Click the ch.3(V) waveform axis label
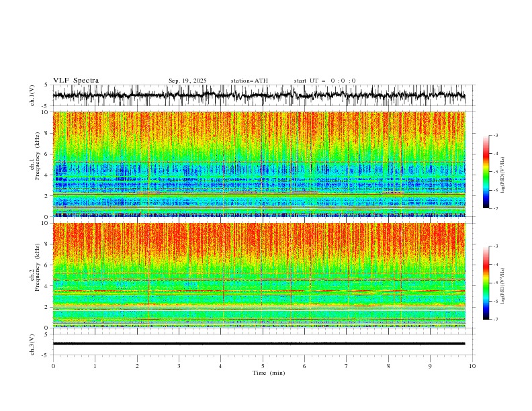Screen dimensions: 532x411 pos(32,345)
